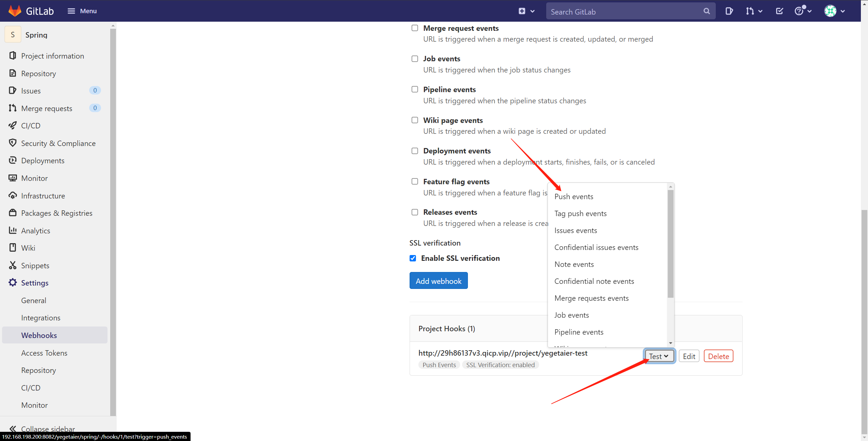Viewport: 868px width, 441px height.
Task: Open Security & Compliance shield icon
Action: coord(13,143)
